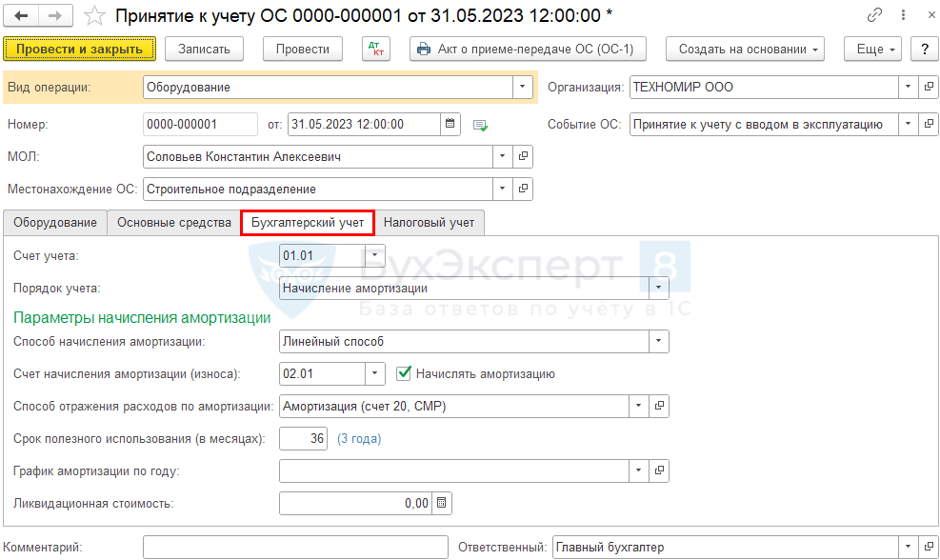Open calendar picker next to date field
This screenshot has width=940, height=560.
pyautogui.click(x=450, y=124)
